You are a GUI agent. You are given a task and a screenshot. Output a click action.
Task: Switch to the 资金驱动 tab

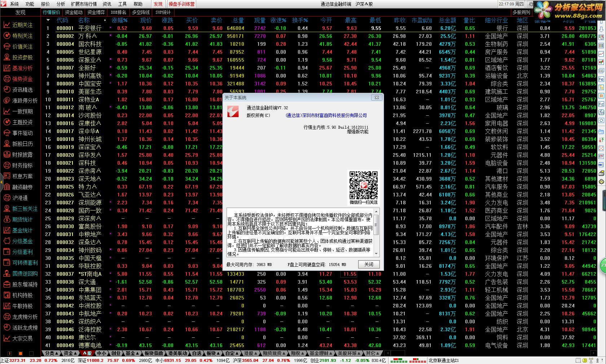coord(74,12)
